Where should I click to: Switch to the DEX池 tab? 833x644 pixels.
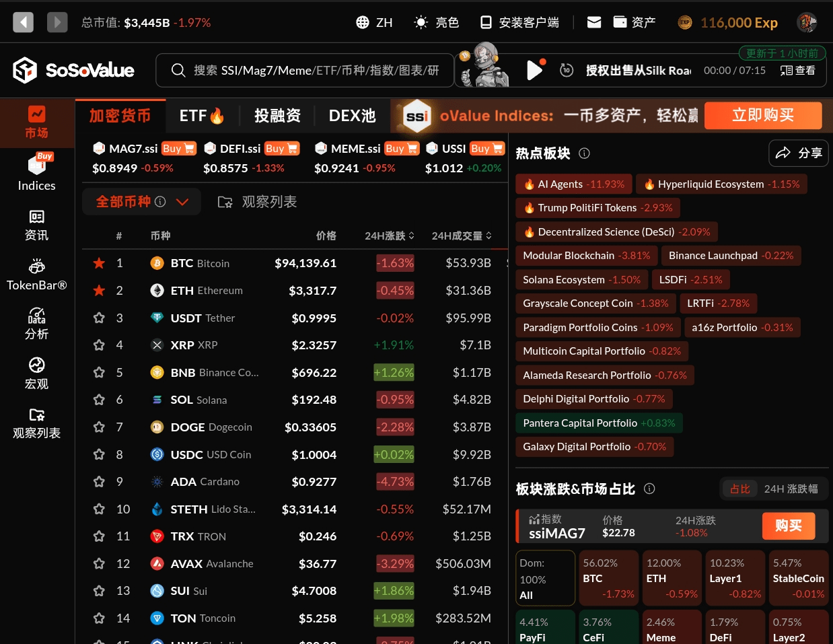352,116
